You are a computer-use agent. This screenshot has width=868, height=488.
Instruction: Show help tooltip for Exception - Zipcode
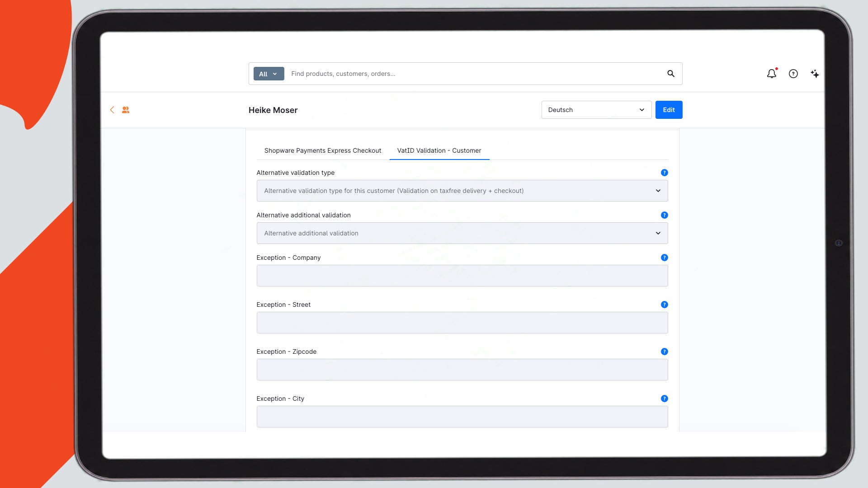click(x=664, y=352)
